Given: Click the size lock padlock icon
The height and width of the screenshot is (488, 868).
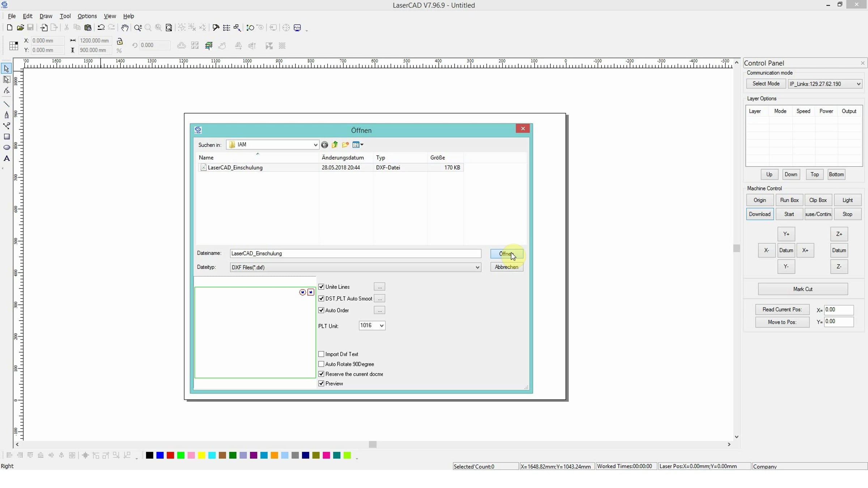Looking at the screenshot, I should [x=120, y=41].
